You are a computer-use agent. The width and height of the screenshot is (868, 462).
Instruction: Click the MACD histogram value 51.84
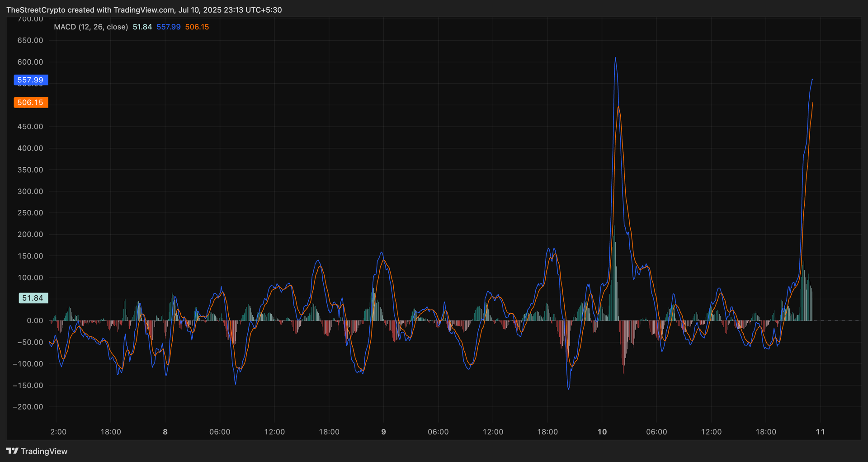(142, 27)
